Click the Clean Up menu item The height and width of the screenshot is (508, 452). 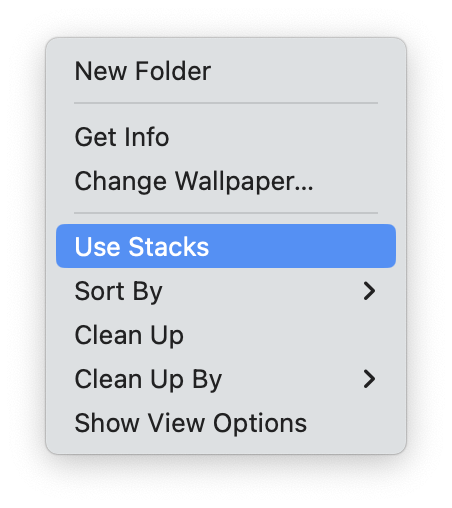point(226,335)
